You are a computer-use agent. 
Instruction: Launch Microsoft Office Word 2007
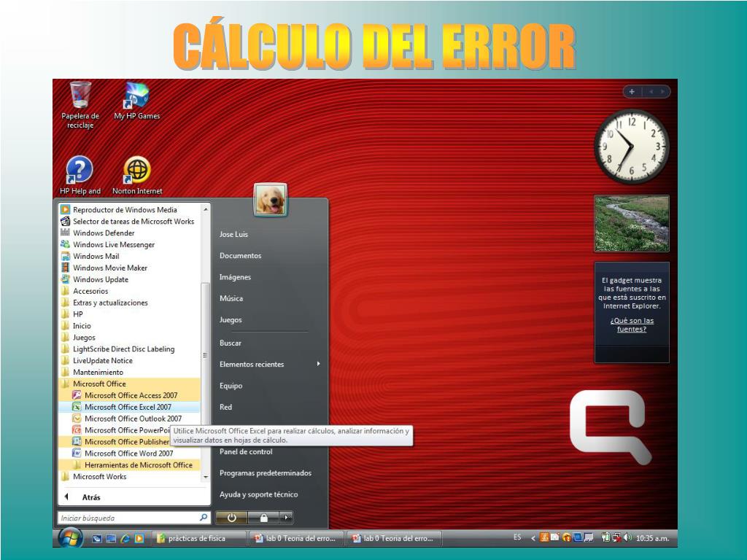129,454
